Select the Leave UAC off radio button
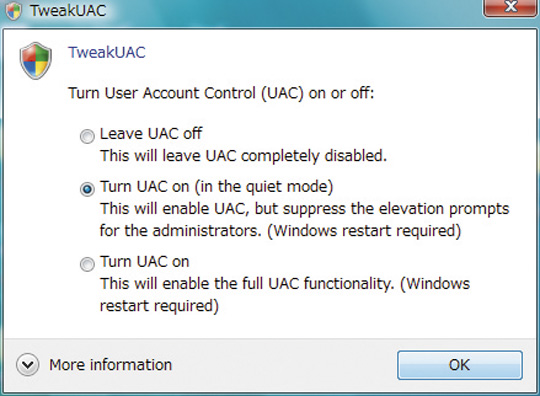Viewport: 540px width, 396px height. pyautogui.click(x=87, y=136)
